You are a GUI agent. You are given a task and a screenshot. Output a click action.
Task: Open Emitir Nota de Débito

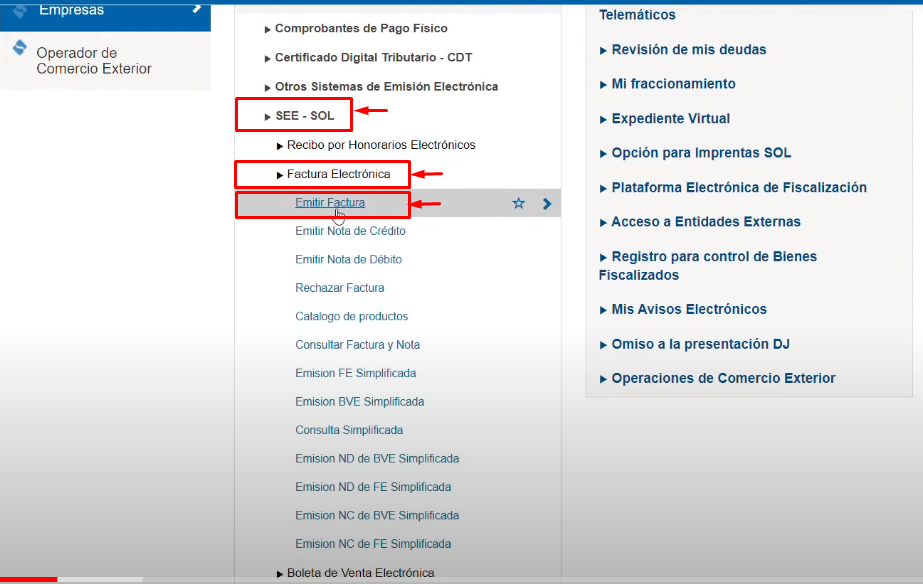[x=348, y=260]
